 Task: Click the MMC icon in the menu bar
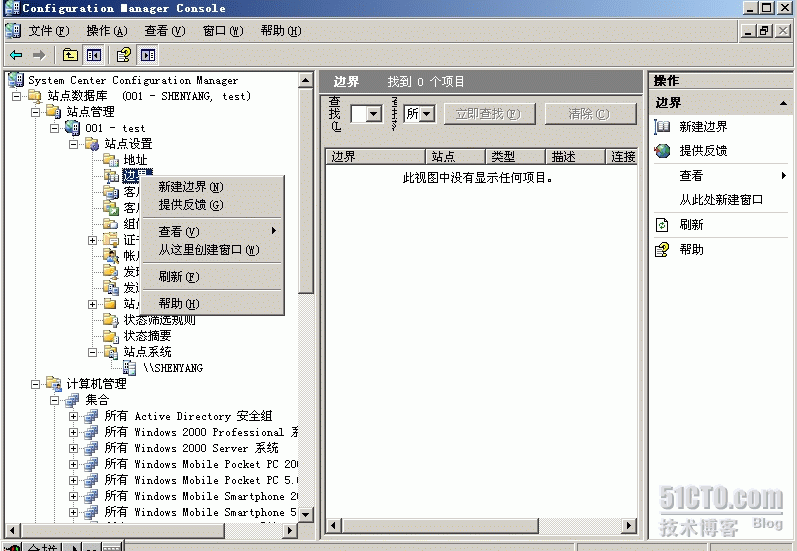[13, 30]
